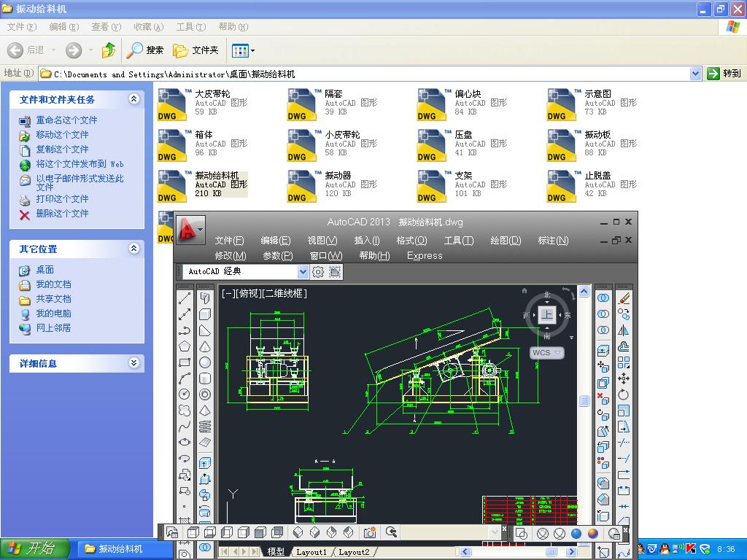Open the AutoCAD application menu button

(x=190, y=230)
